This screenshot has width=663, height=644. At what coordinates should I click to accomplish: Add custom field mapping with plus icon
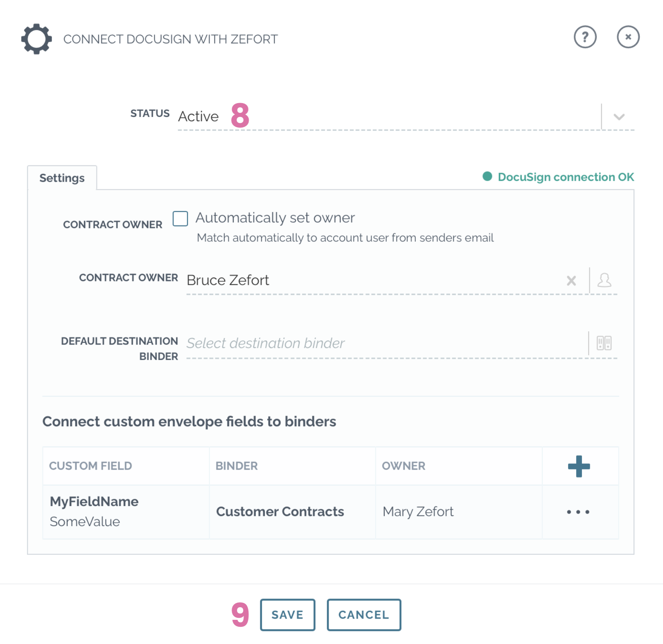(x=579, y=466)
